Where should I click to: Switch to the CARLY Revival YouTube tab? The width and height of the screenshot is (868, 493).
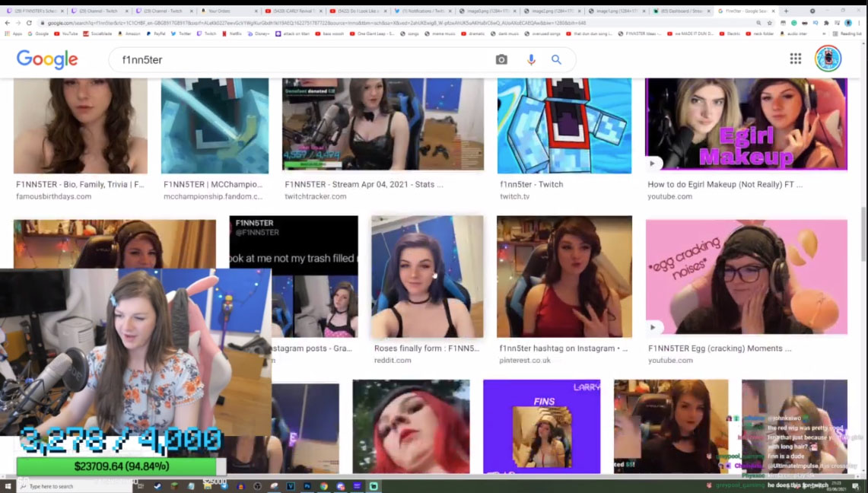click(294, 11)
